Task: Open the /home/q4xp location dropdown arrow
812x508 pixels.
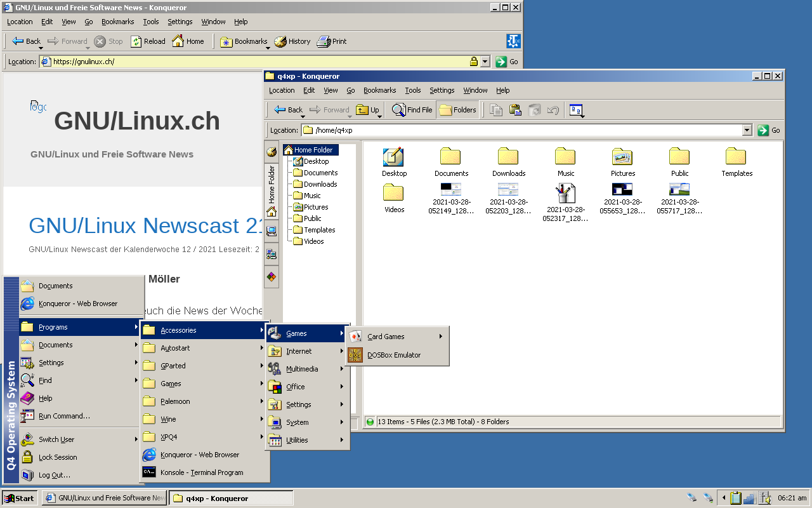Action: (x=747, y=130)
